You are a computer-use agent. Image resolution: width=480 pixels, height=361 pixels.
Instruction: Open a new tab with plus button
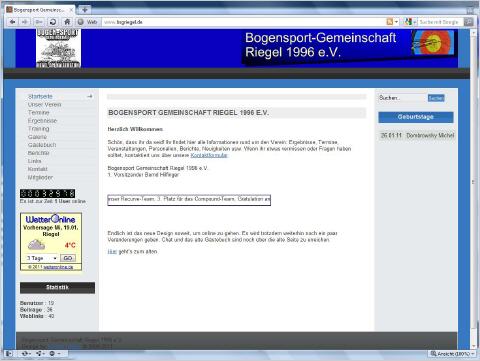tap(85, 10)
